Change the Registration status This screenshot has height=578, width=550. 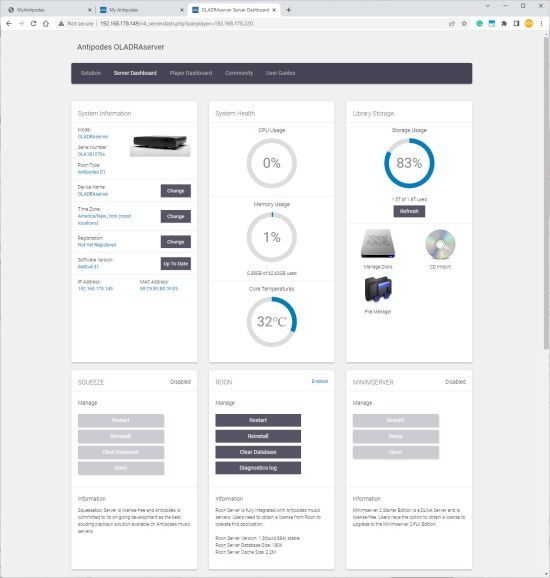point(175,242)
